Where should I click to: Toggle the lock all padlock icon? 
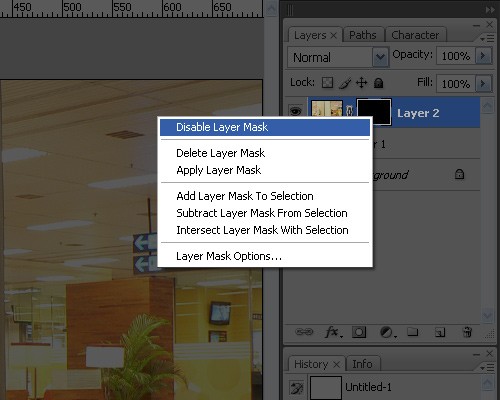click(x=378, y=82)
